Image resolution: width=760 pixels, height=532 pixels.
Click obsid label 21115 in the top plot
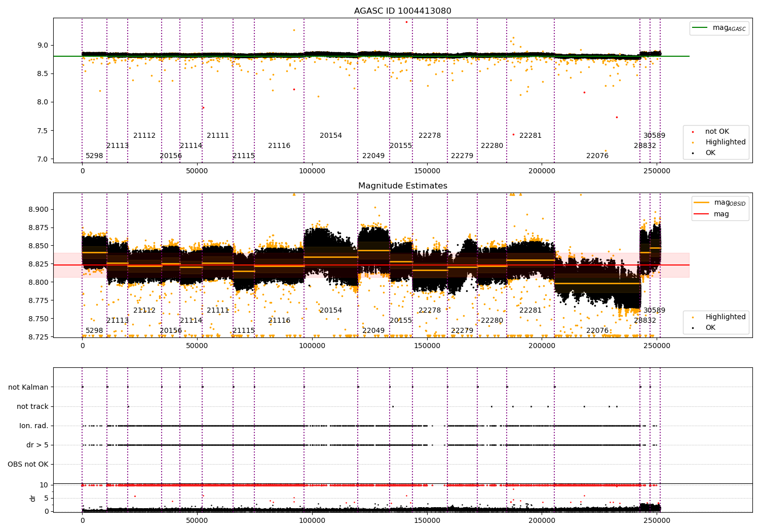click(244, 156)
